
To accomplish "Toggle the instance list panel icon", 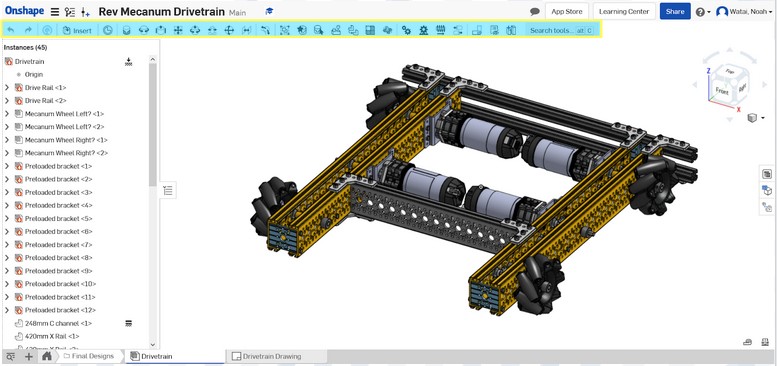I will coord(168,191).
